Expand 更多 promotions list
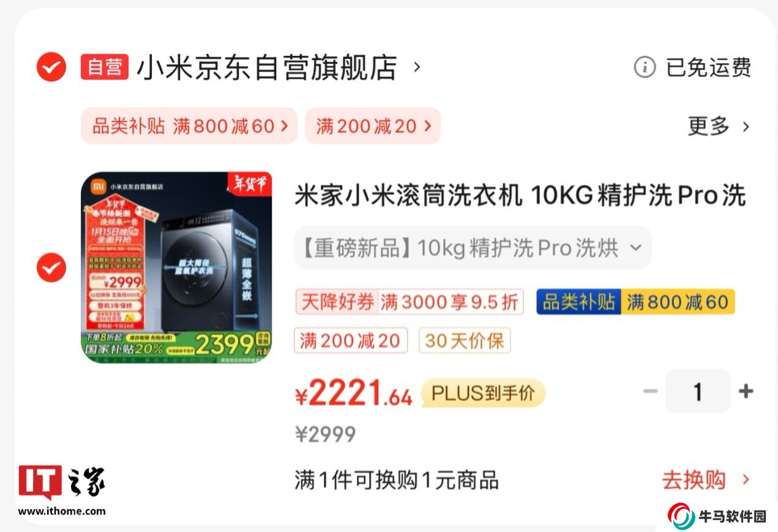Image resolution: width=778 pixels, height=532 pixels. click(719, 126)
